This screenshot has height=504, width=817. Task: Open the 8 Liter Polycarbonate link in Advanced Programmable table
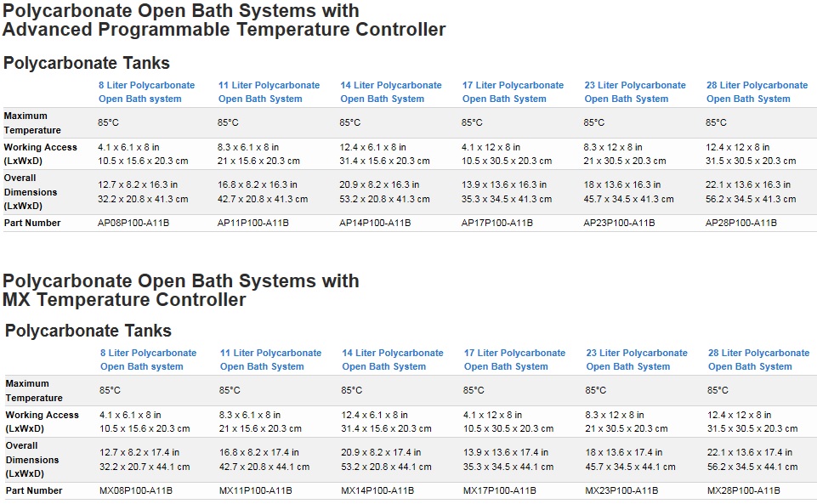146,92
